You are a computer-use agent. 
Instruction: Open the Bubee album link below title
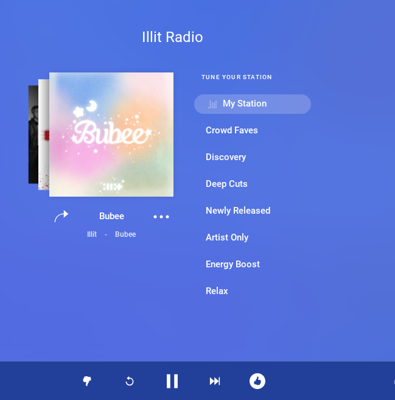pos(125,234)
